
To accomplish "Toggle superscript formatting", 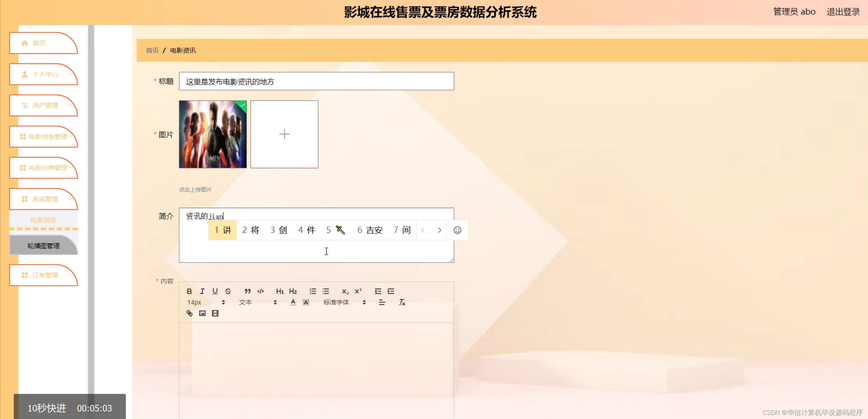I will [358, 291].
